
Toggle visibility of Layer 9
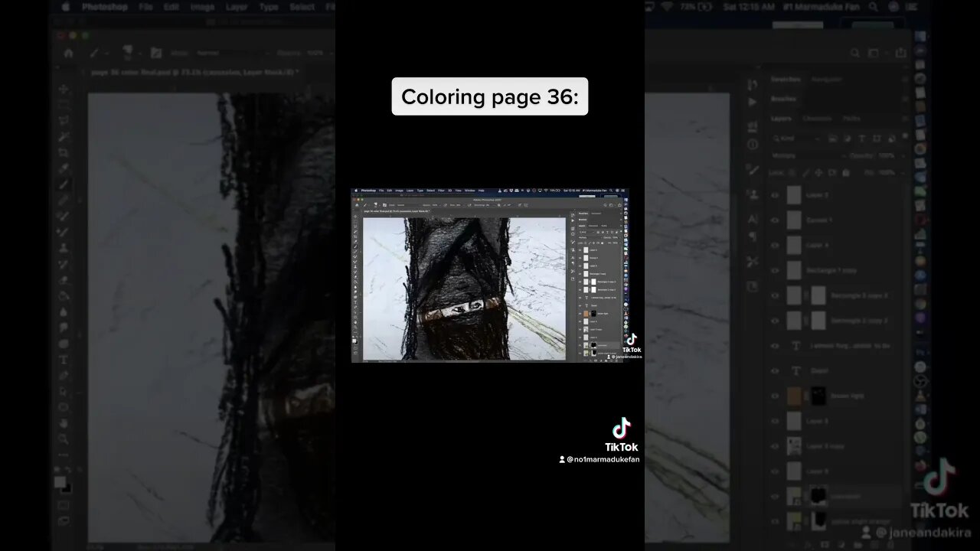(x=775, y=471)
